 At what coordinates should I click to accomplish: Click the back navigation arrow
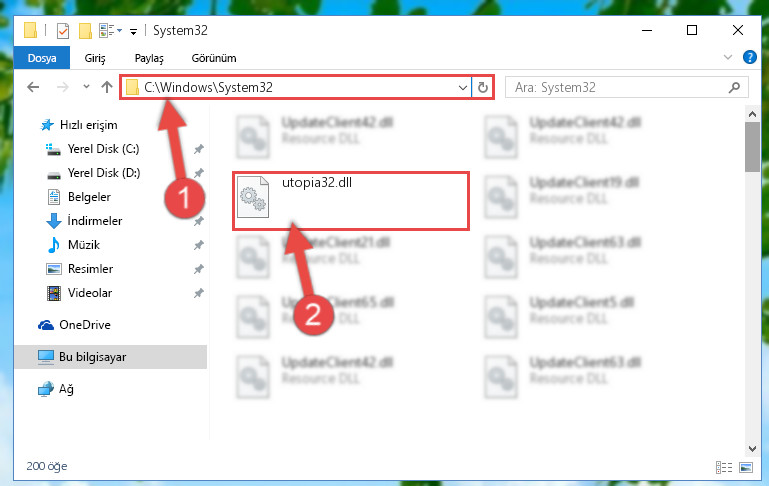pos(33,87)
